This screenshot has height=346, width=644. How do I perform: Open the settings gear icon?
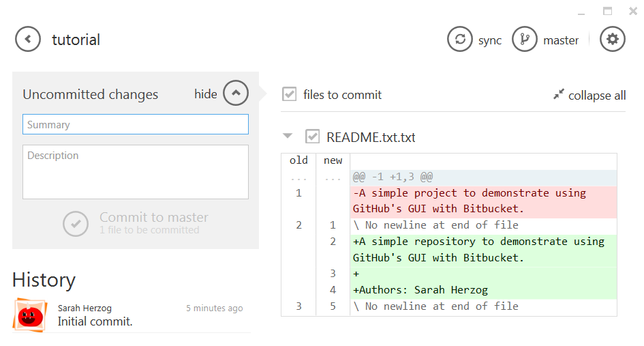[613, 39]
